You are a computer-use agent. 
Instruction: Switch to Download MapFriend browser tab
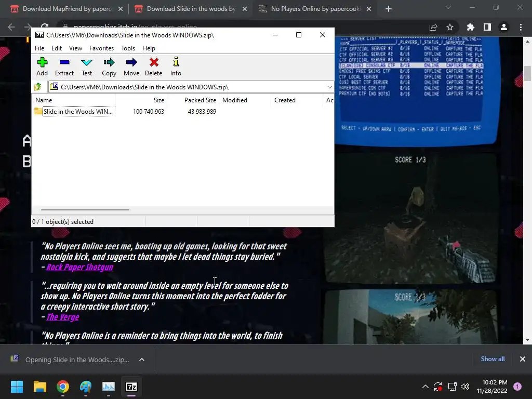(x=66, y=9)
